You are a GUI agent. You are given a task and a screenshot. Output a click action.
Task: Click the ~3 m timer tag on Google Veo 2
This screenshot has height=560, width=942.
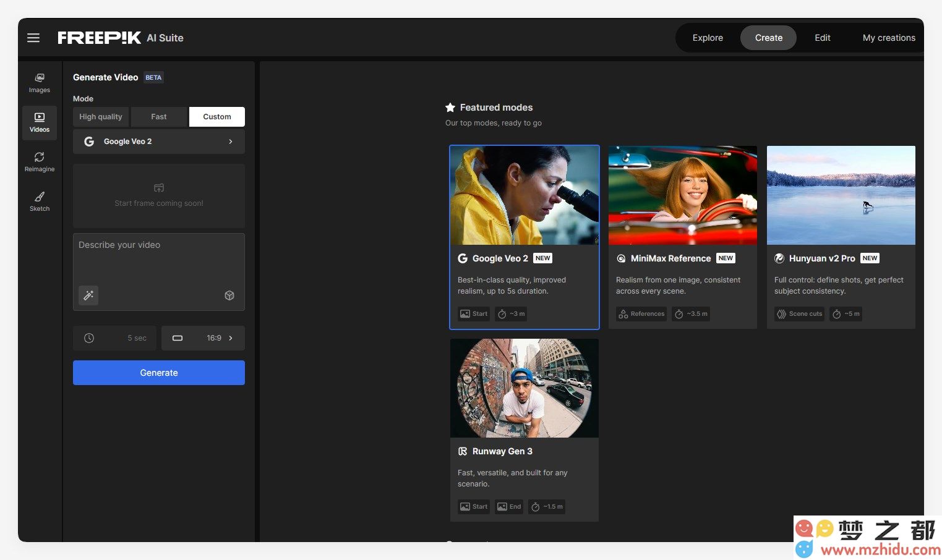[x=512, y=314]
